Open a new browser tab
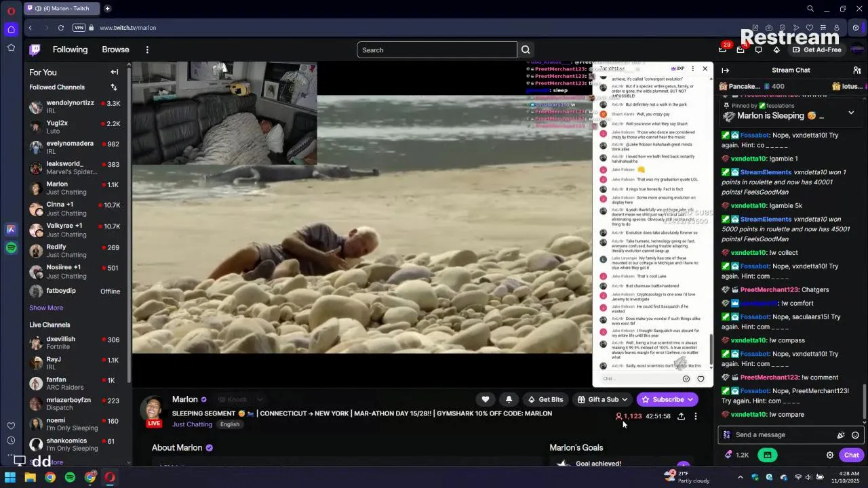 tap(107, 8)
